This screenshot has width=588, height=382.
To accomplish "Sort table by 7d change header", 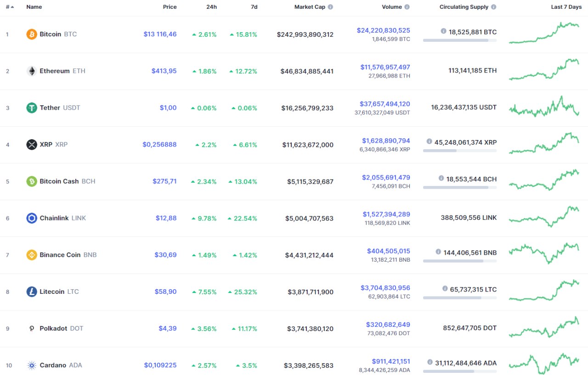I will point(254,7).
